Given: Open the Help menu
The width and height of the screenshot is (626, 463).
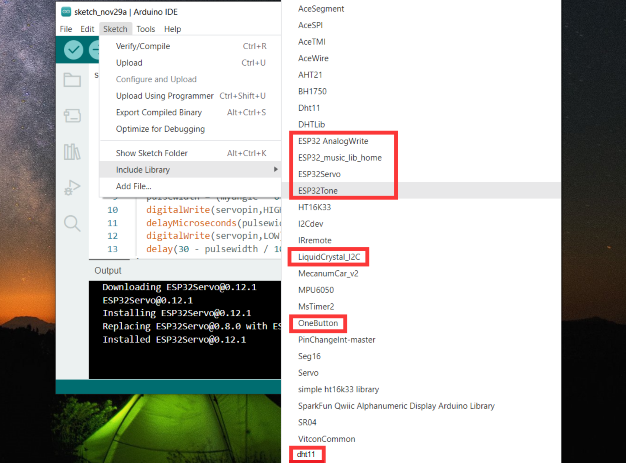Looking at the screenshot, I should tap(172, 29).
